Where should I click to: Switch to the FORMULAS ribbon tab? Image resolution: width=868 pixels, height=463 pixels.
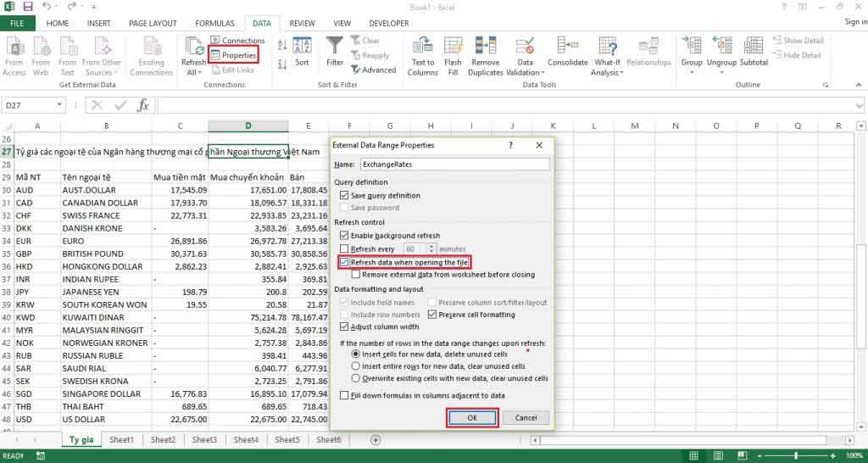[x=214, y=23]
